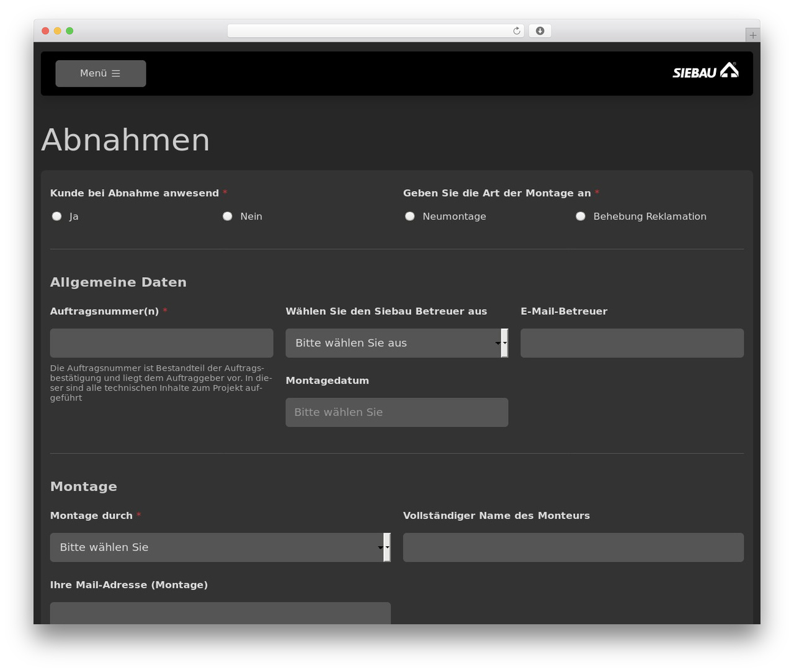Open the Menü hamburger button

click(x=100, y=73)
